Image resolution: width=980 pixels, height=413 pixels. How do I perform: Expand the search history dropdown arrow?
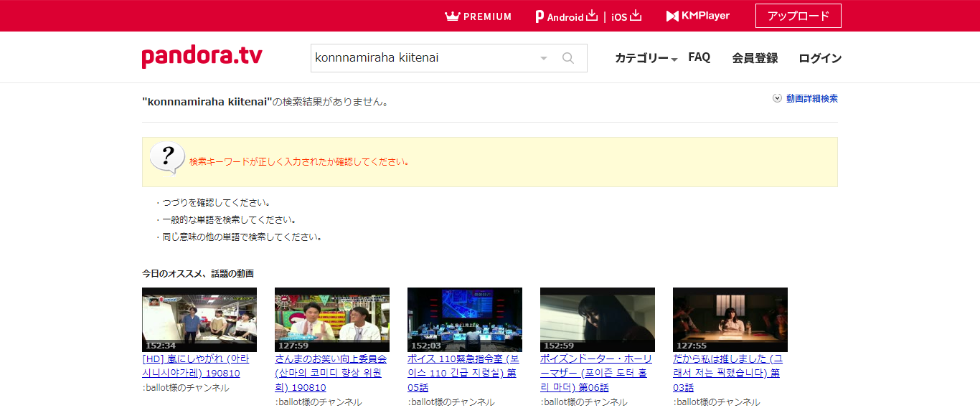tap(544, 58)
